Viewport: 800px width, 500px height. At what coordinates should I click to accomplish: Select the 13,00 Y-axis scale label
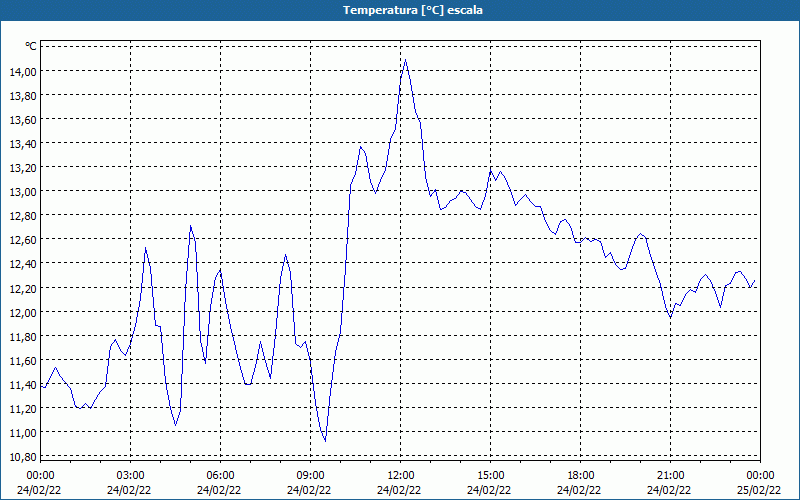pyautogui.click(x=23, y=192)
